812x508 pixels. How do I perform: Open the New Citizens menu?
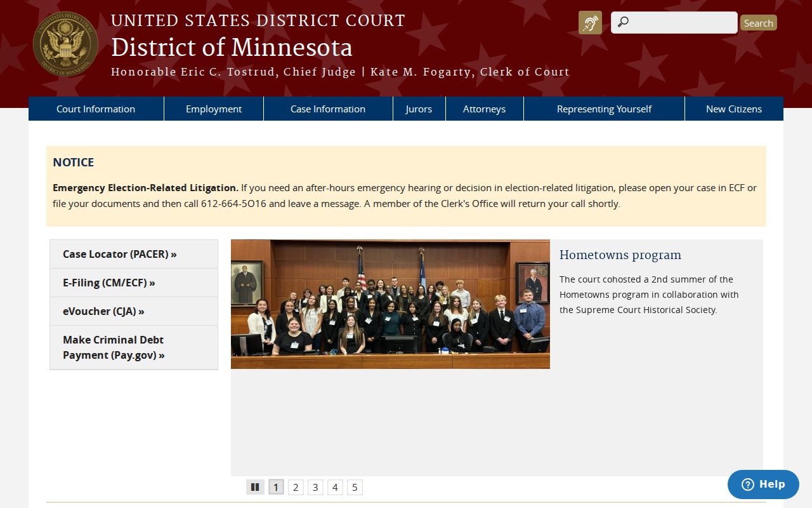pos(734,109)
